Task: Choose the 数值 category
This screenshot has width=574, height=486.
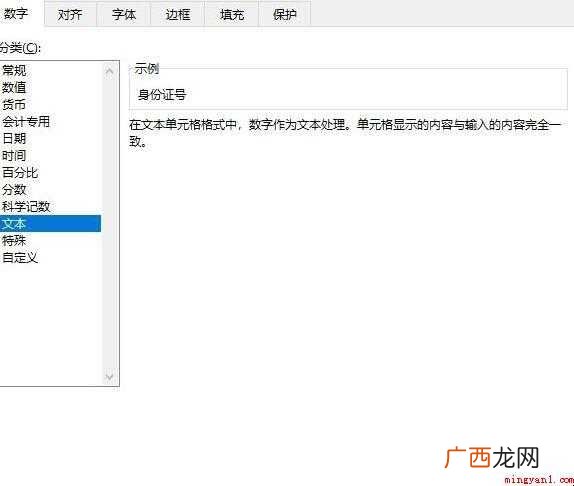Action: [x=51, y=87]
